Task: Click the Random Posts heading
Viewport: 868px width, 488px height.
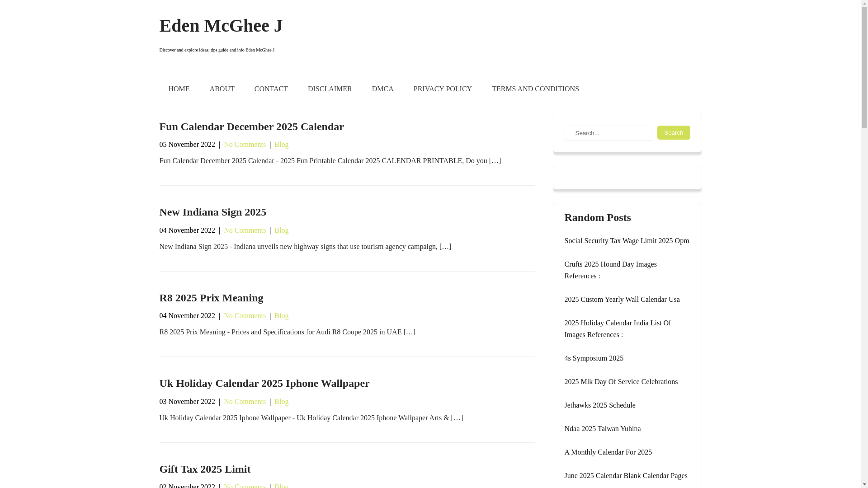Action: click(x=597, y=217)
